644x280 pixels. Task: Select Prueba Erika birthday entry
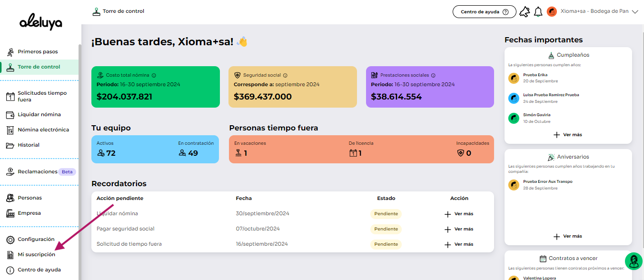coord(568,78)
